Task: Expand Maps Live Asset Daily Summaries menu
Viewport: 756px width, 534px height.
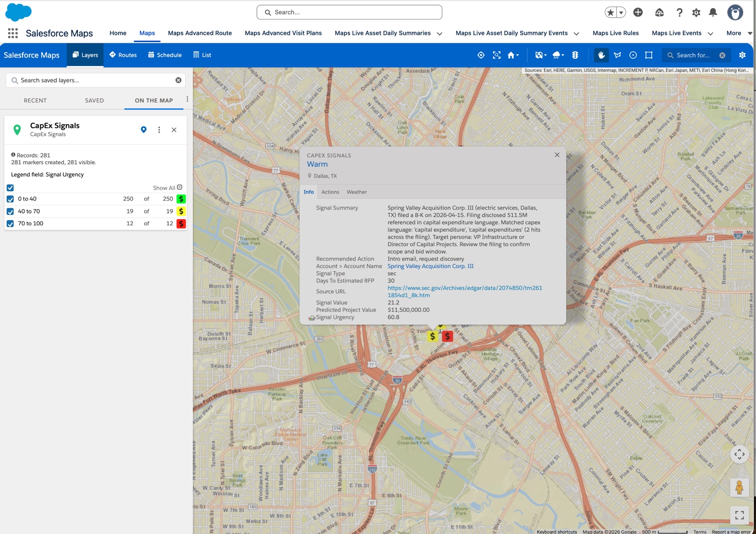Action: [439, 34]
